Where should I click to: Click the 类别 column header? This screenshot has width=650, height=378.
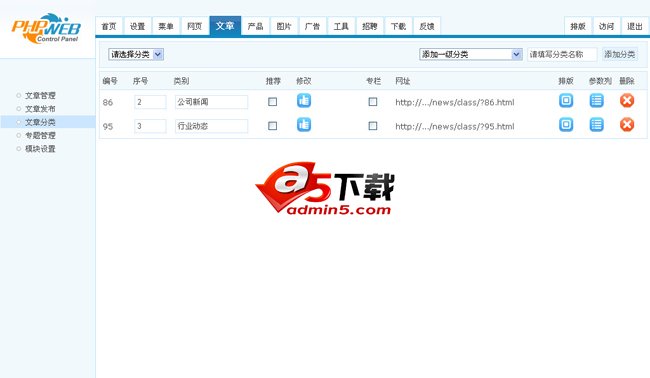coord(182,81)
